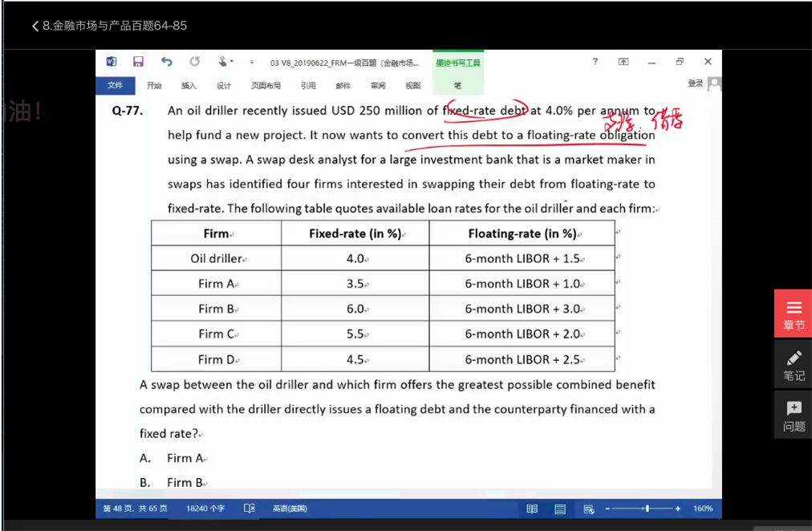This screenshot has height=531, width=812.
Task: Switch to the 插入 ribbon tab
Action: (x=189, y=85)
